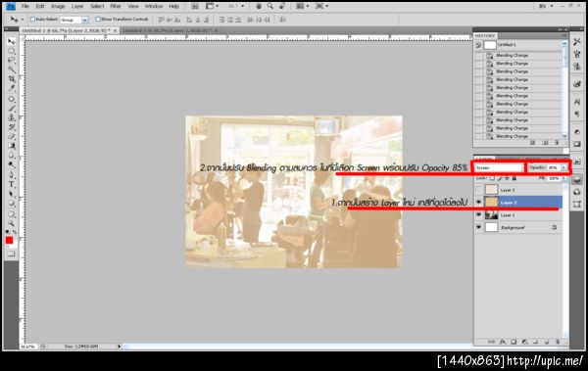588x371 pixels.
Task: Toggle lock image pixels
Action: click(500, 179)
